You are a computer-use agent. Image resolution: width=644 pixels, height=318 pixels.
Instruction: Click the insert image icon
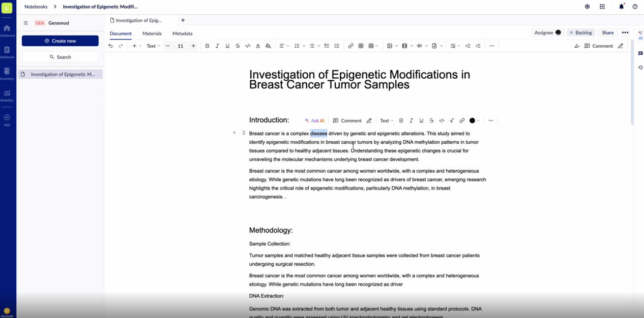(390, 46)
